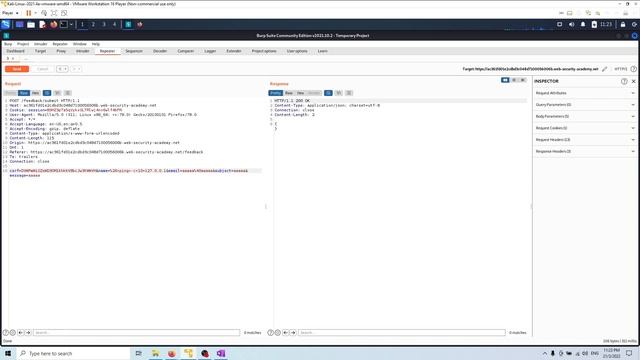Expand Request Cookies section
This screenshot has height=360, width=640.
pyautogui.click(x=585, y=128)
